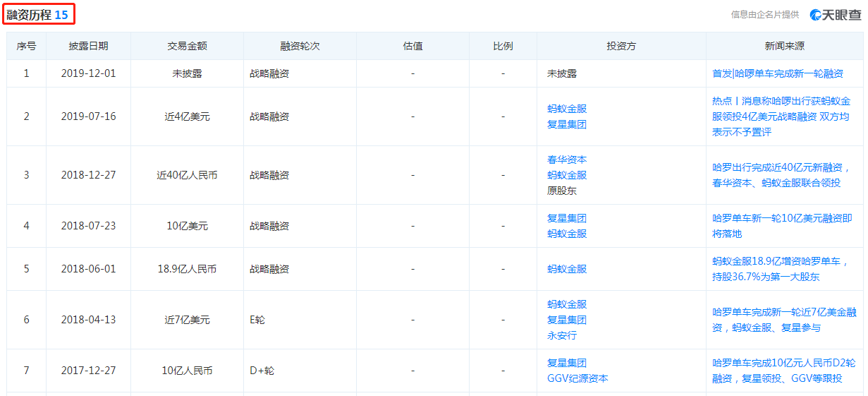Click investor 蚂蚁金服 in the 18.9亿人民币 row
Image resolution: width=868 pixels, height=396 pixels.
[x=567, y=269]
